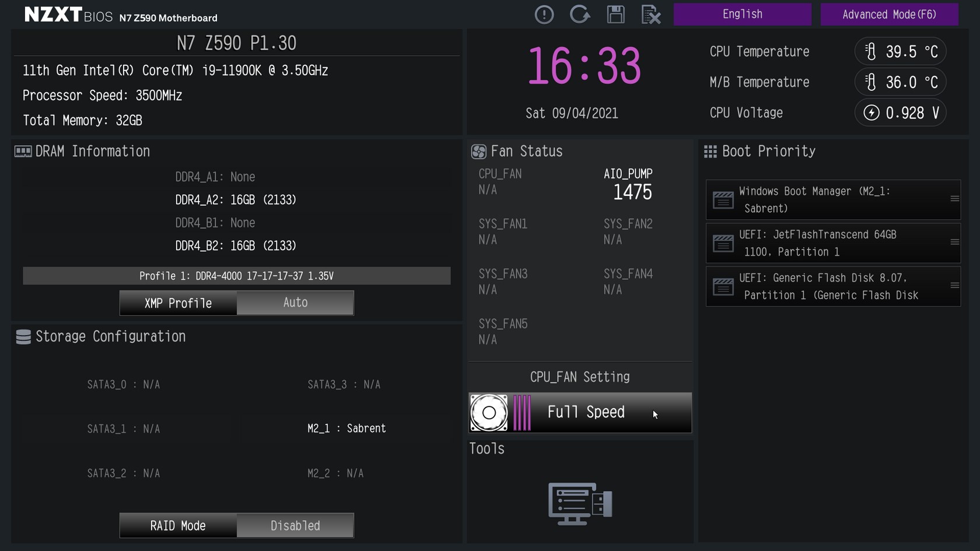Click the SATA3_2 : N/A entry
The width and height of the screenshot is (980, 551).
[x=124, y=473]
